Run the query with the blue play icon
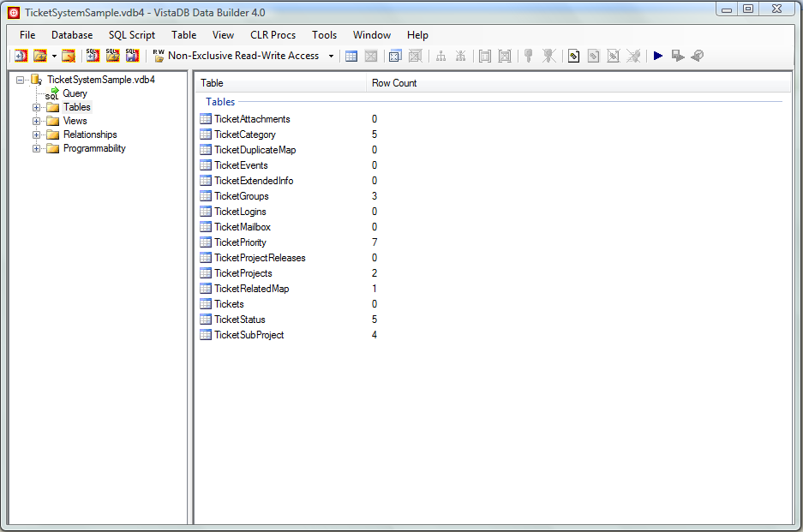 pos(658,56)
